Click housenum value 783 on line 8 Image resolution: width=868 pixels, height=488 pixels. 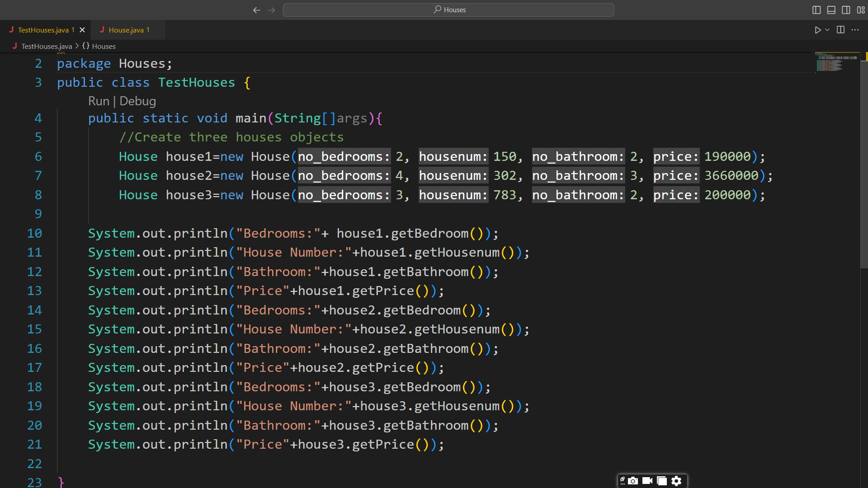click(505, 195)
